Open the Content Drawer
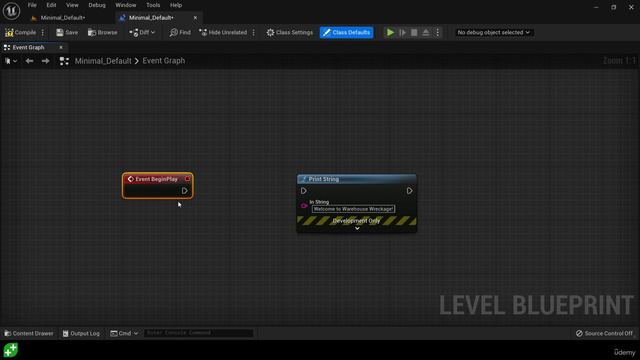The width and height of the screenshot is (640, 360). [x=29, y=333]
